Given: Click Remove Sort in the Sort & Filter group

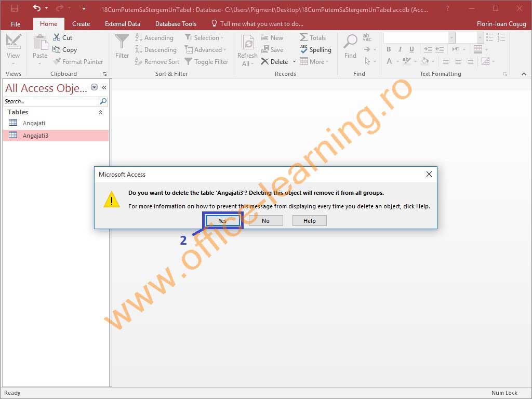Looking at the screenshot, I should [157, 61].
